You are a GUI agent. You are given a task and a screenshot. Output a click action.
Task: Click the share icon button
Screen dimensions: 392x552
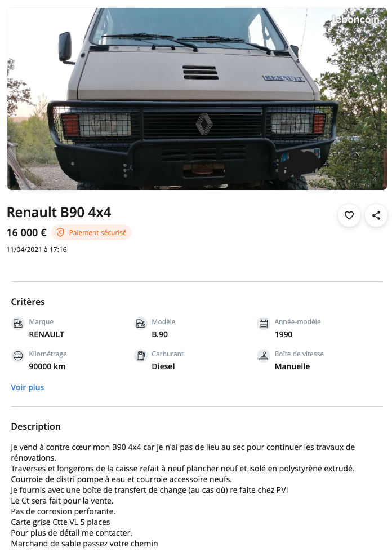click(x=376, y=215)
